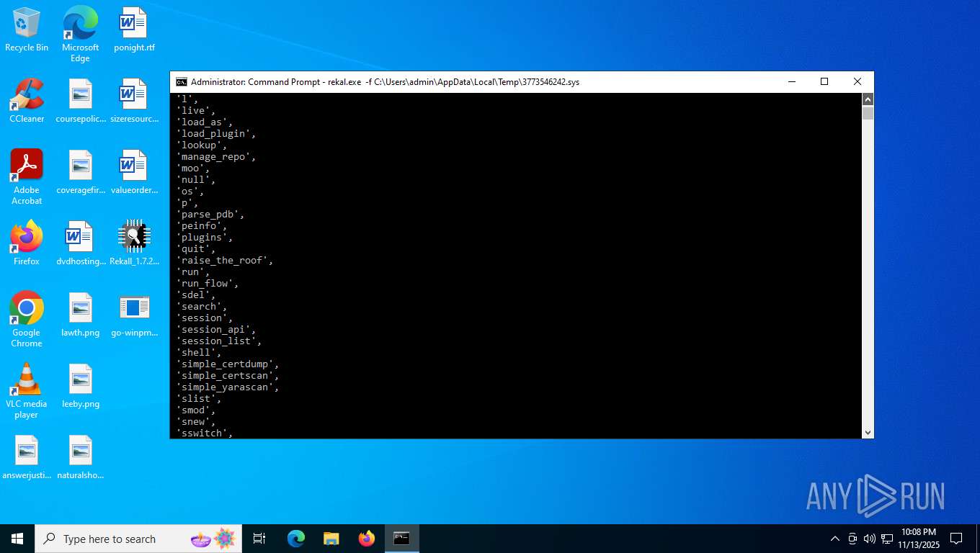Viewport: 980px width, 553px height.
Task: Click the 'peinfo' console line
Action: click(202, 226)
